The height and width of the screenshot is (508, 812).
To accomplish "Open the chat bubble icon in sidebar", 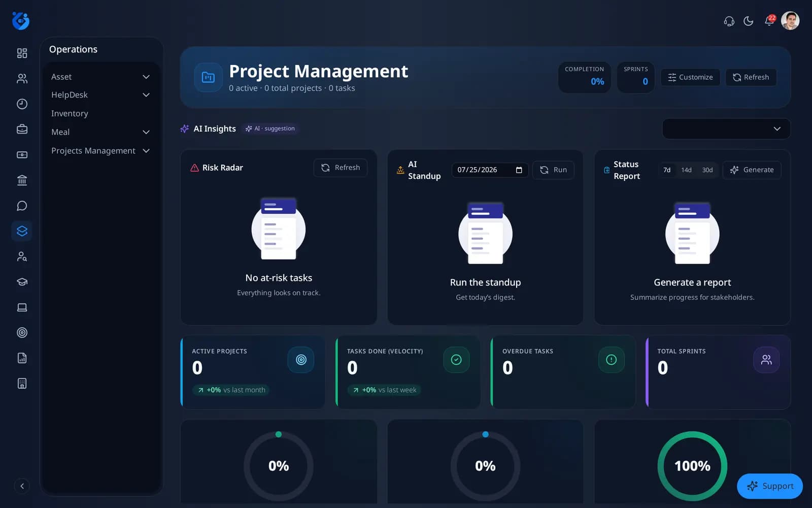I will tap(22, 206).
